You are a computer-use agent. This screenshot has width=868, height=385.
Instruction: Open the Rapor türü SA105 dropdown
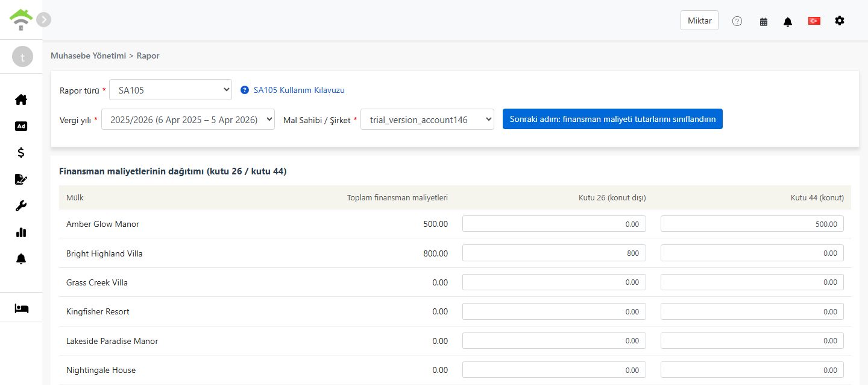171,90
